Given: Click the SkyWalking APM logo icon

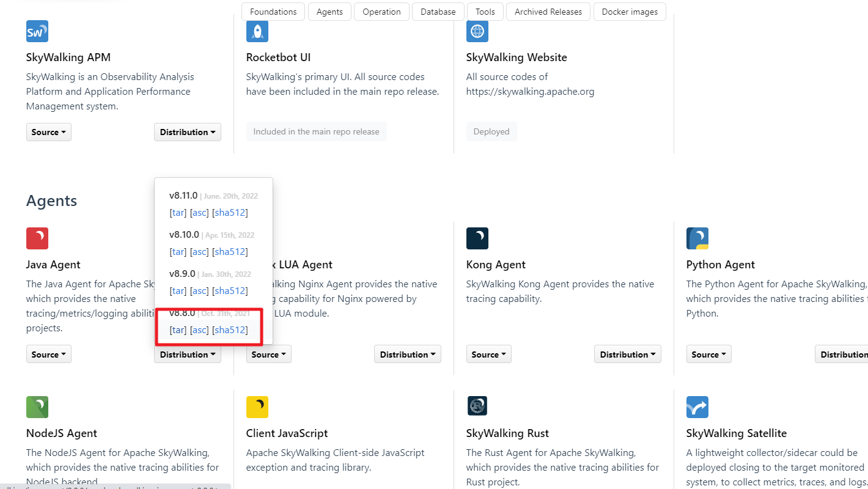Looking at the screenshot, I should [x=37, y=31].
